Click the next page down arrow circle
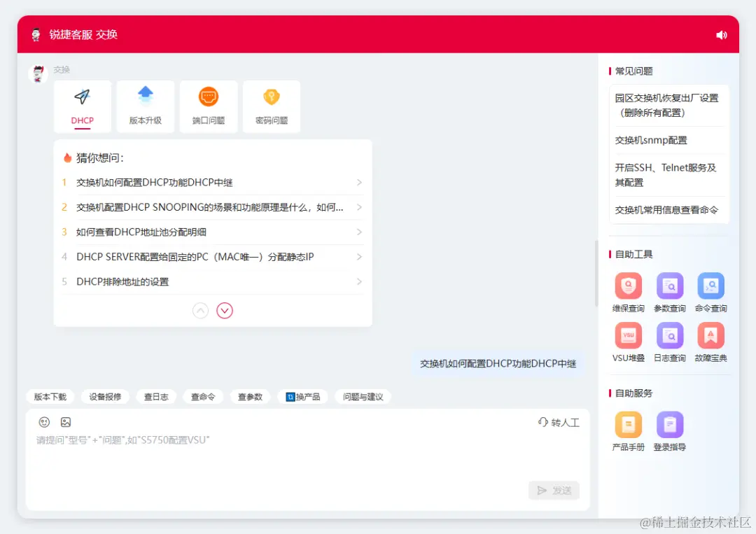This screenshot has width=756, height=534. tap(225, 311)
